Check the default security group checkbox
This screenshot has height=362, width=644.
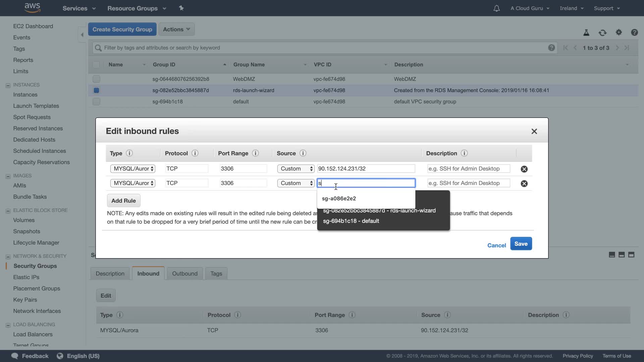click(96, 102)
